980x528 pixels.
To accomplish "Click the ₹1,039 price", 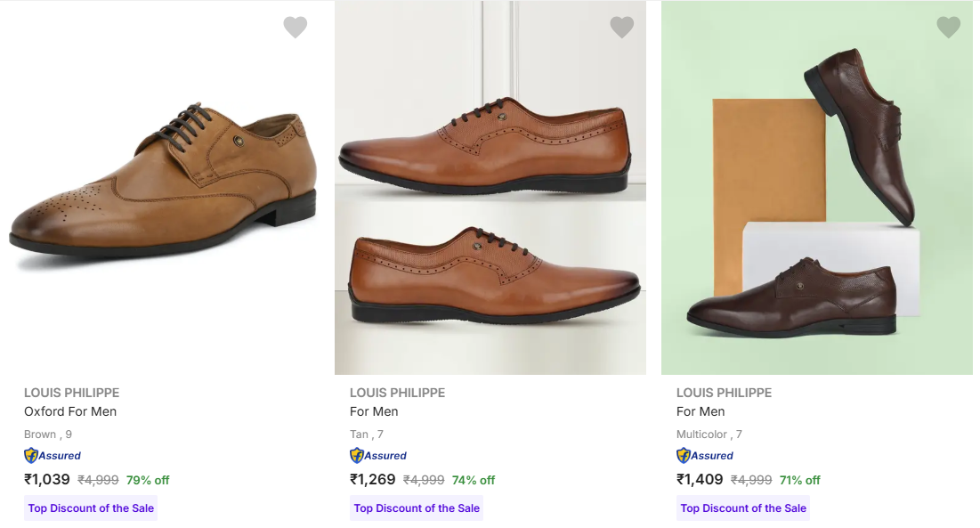I will [x=47, y=480].
